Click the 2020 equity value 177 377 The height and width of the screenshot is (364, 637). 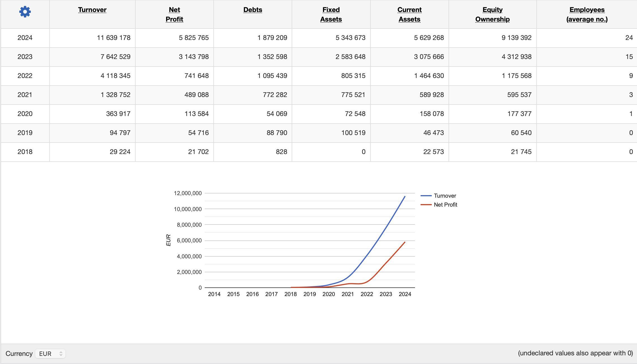[x=519, y=114]
